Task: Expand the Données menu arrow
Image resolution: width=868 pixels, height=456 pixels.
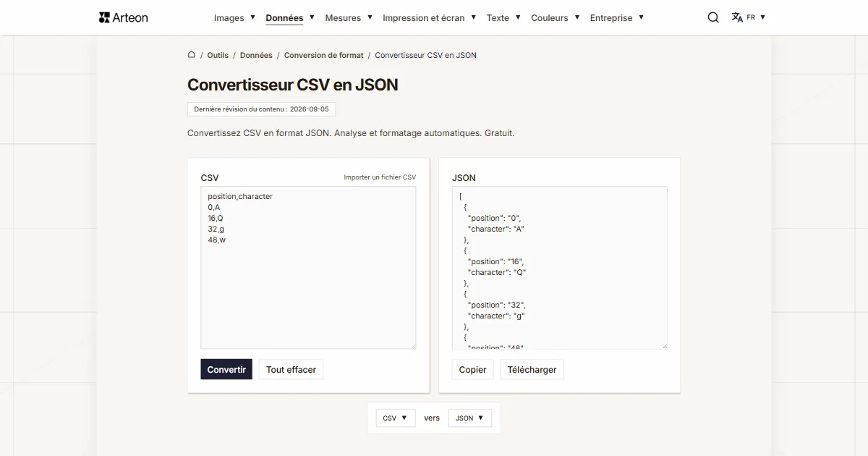Action: tap(312, 17)
